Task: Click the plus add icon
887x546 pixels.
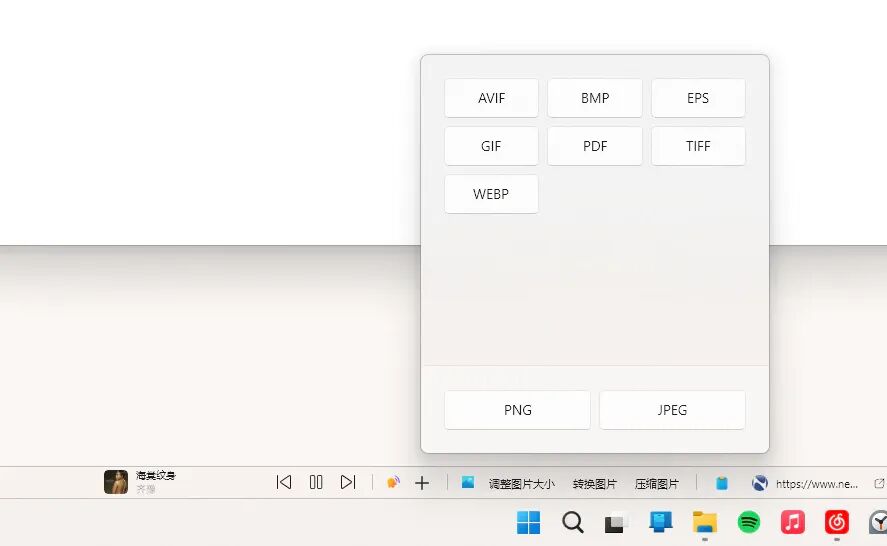Action: [x=422, y=483]
